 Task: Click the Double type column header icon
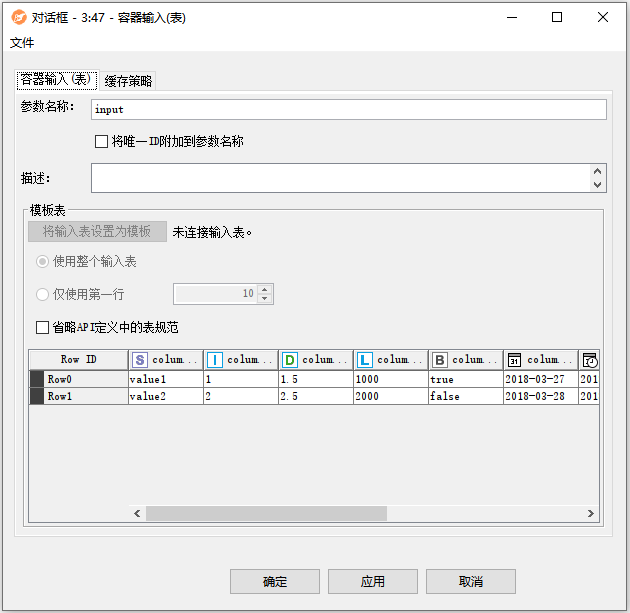click(x=290, y=360)
